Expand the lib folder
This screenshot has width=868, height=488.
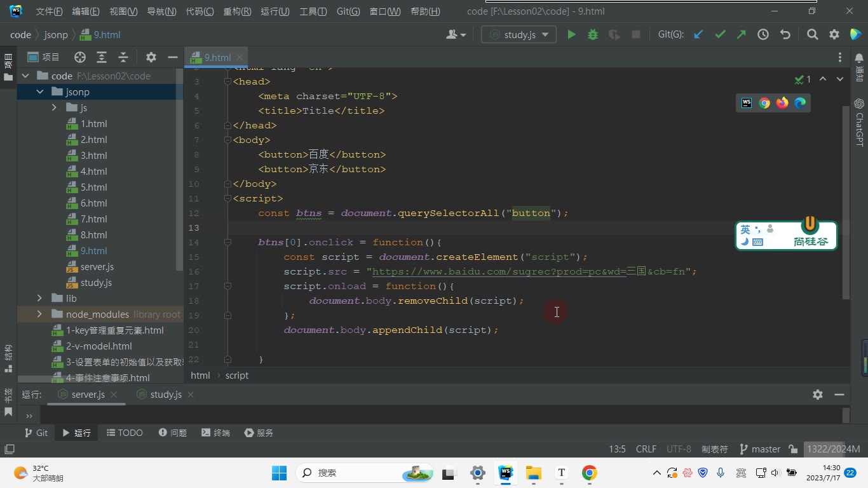coord(40,299)
